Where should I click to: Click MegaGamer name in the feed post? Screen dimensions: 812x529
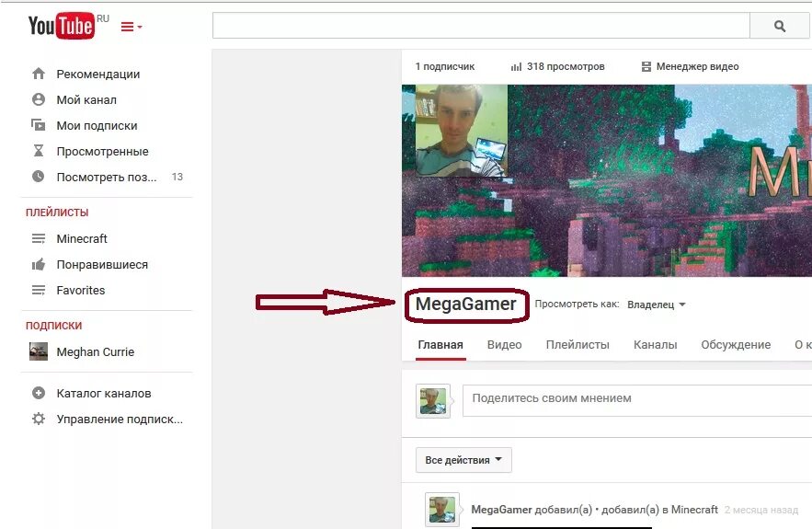(x=501, y=510)
